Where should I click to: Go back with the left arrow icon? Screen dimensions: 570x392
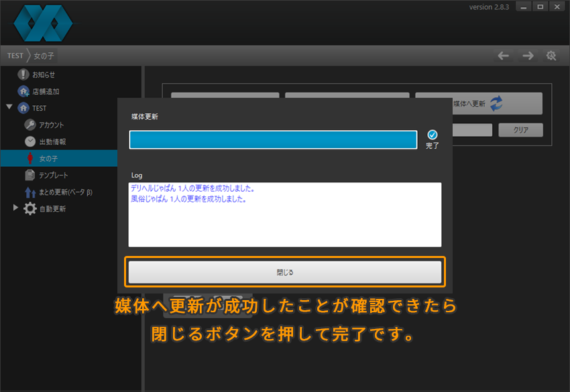click(503, 56)
